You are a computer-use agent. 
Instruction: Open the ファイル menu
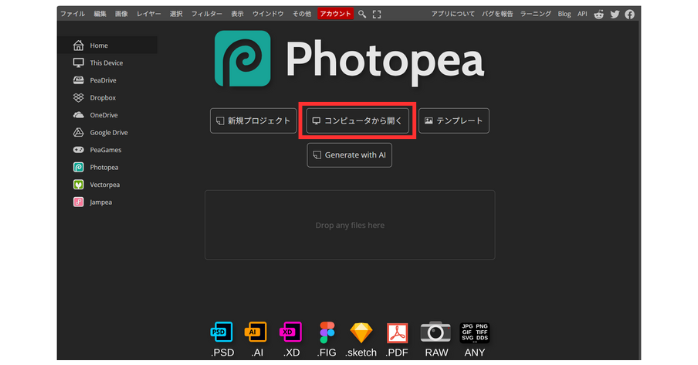coord(73,14)
